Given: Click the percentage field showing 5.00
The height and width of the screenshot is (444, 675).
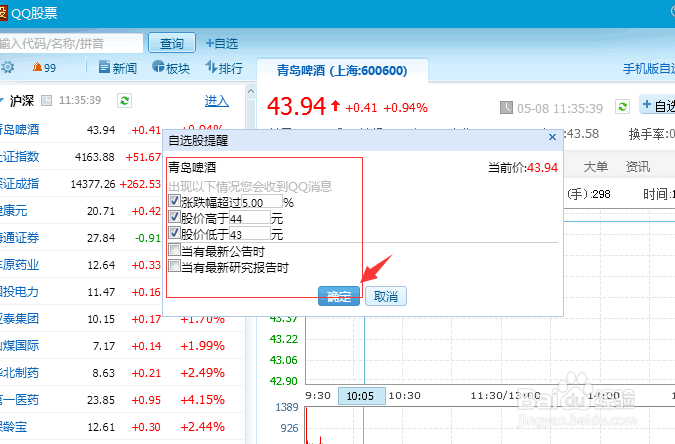Looking at the screenshot, I should coord(261,202).
